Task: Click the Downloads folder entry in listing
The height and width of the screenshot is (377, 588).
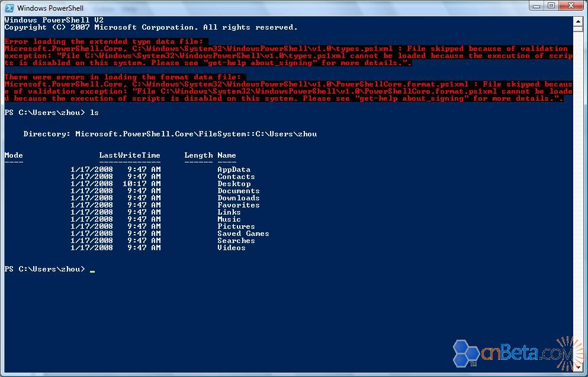Action: (x=238, y=198)
